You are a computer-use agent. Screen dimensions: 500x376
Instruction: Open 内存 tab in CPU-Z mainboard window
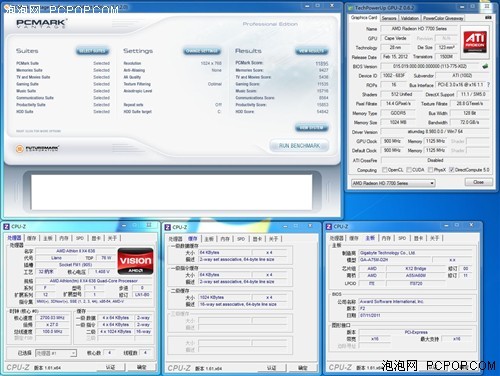386,238
